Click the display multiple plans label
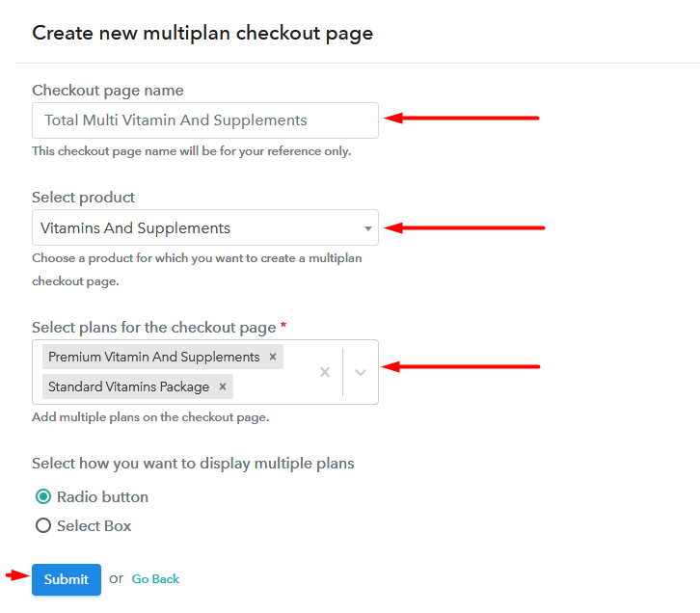This screenshot has width=700, height=613. click(193, 464)
